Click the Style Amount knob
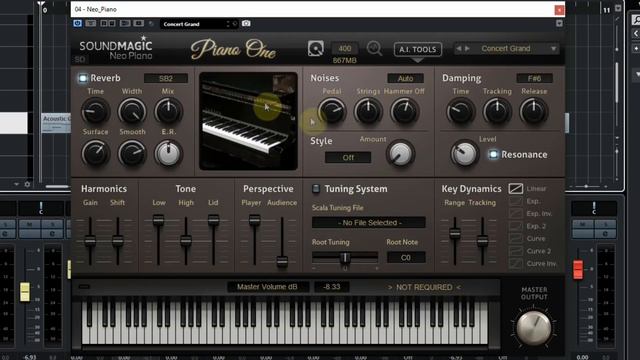This screenshot has height=360, width=640. 400,154
